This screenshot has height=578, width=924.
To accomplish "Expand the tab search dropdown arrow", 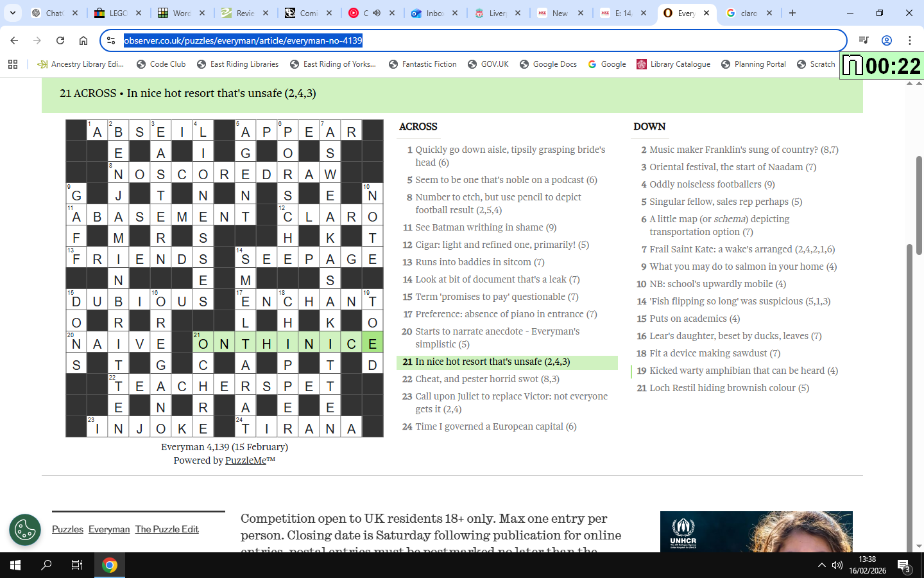I will point(13,13).
